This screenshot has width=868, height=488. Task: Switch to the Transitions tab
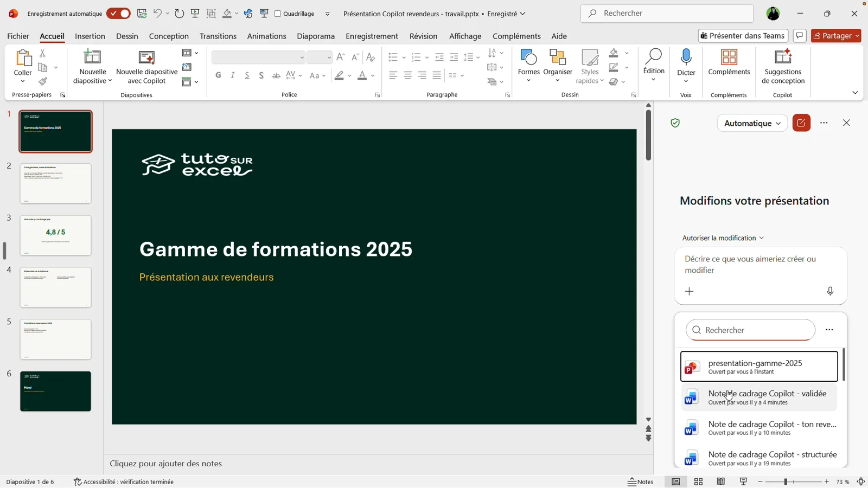(218, 36)
